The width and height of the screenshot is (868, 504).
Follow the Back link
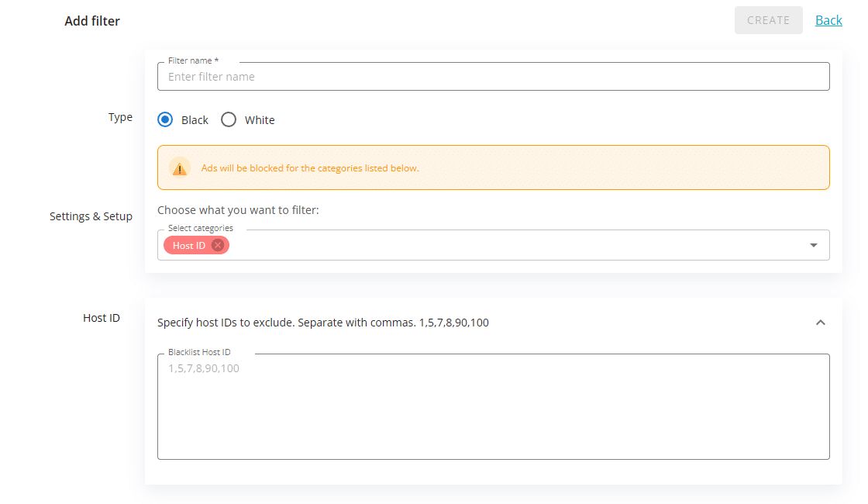click(828, 20)
